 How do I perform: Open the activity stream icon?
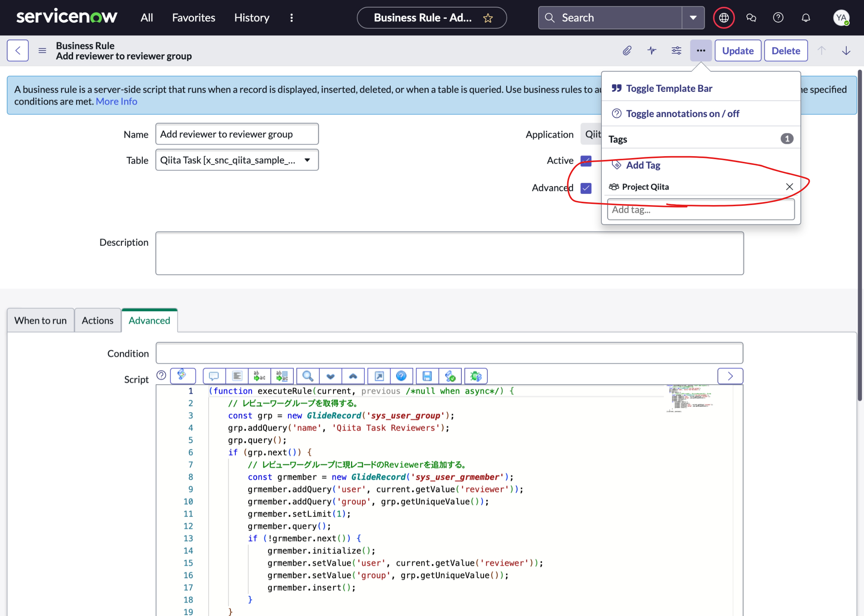pos(652,50)
